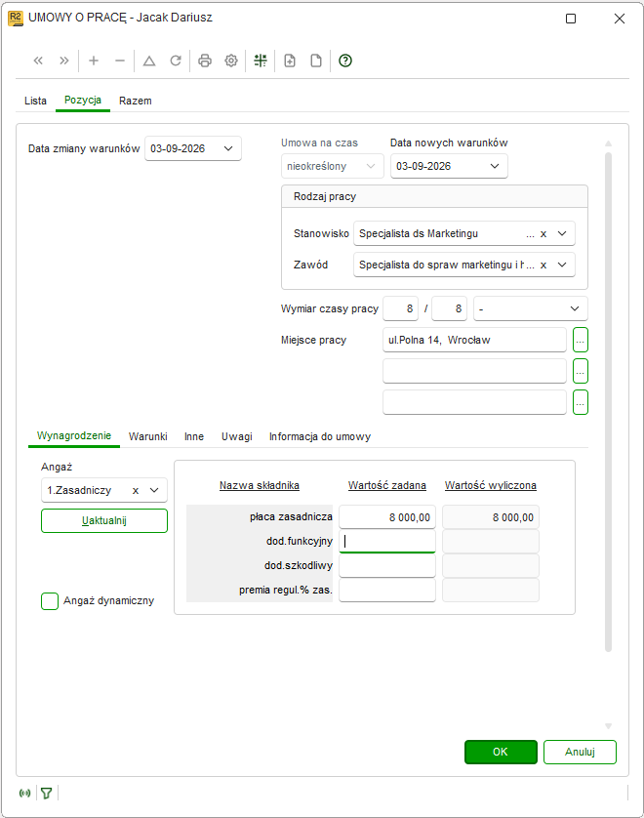Print the contract with printer icon

[x=205, y=61]
